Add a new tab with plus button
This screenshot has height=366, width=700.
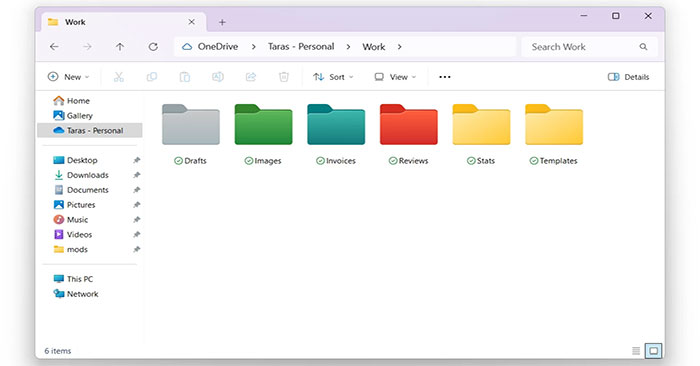(222, 22)
